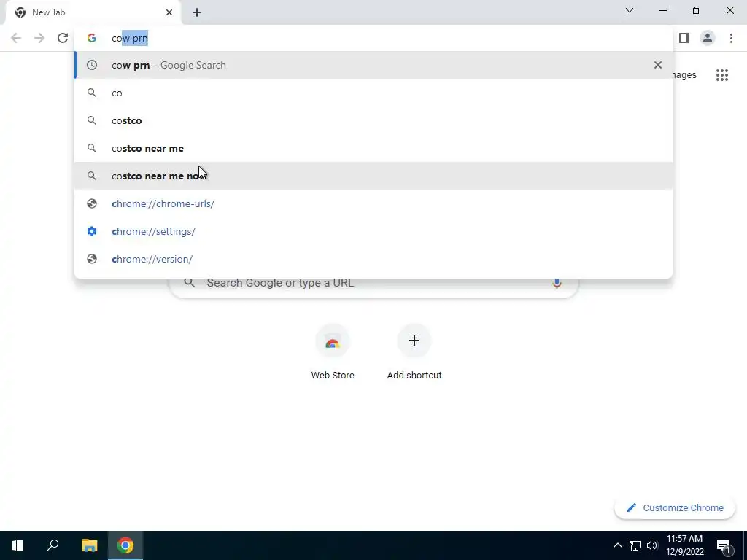Open the Google apps grid

tap(722, 75)
